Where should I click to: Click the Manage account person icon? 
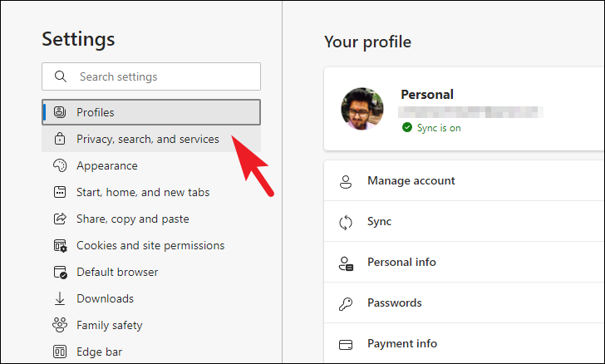(346, 181)
